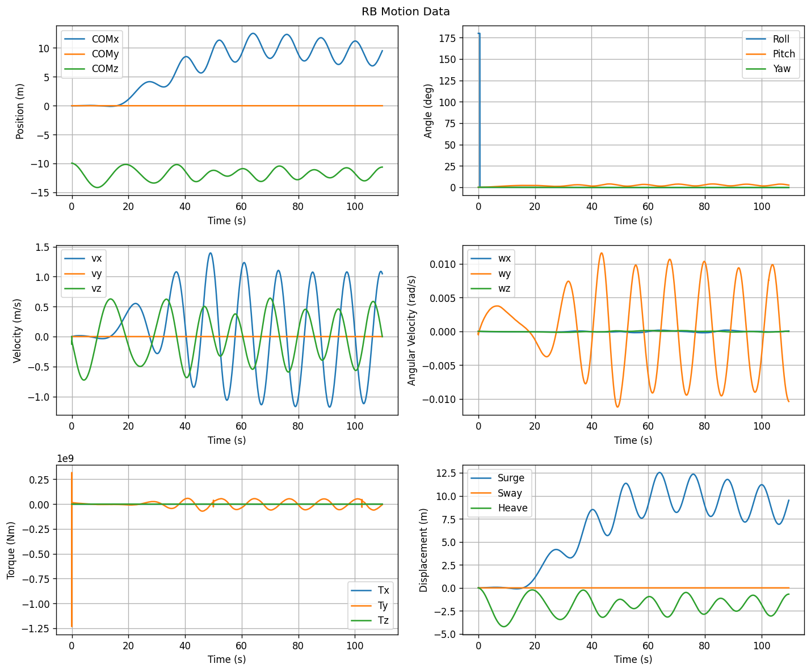Pick the vx legend entry text
Image resolution: width=811 pixels, height=672 pixels.
pyautogui.click(x=97, y=259)
